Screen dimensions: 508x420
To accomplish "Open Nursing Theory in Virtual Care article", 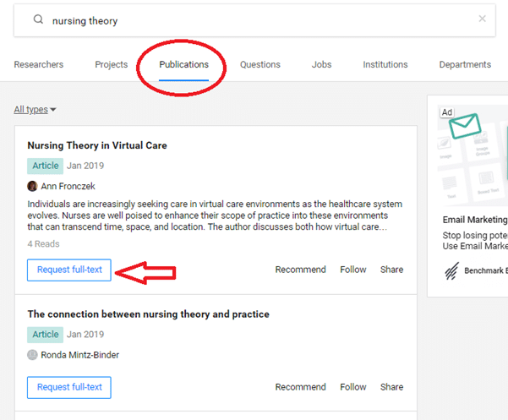I will click(97, 145).
